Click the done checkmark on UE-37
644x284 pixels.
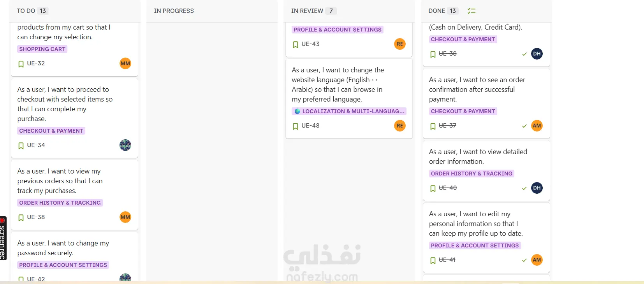[524, 126]
